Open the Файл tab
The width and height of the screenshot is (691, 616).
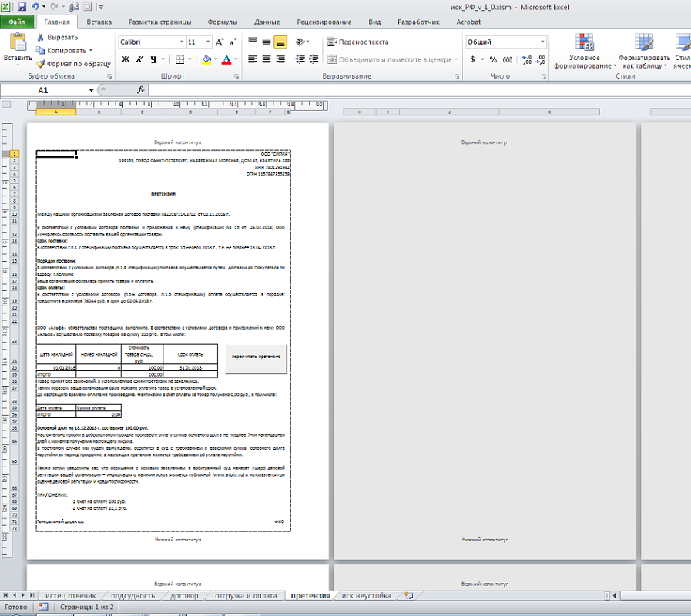tap(17, 22)
